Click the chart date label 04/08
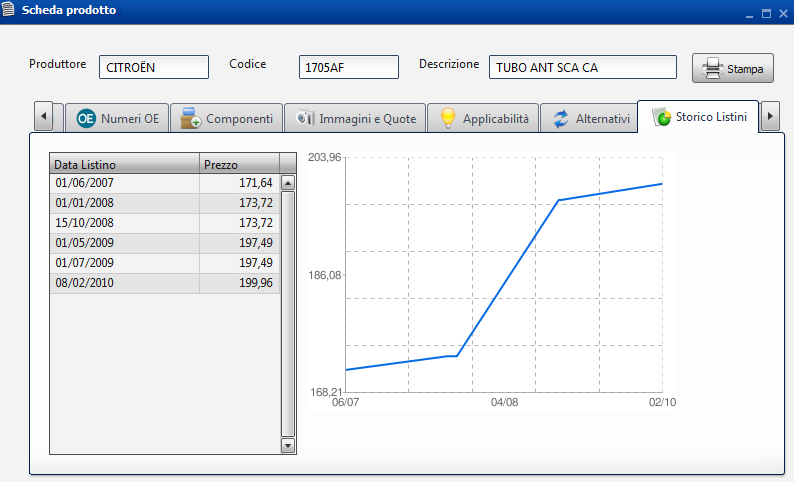Screen dimensions: 794x482 504,403
